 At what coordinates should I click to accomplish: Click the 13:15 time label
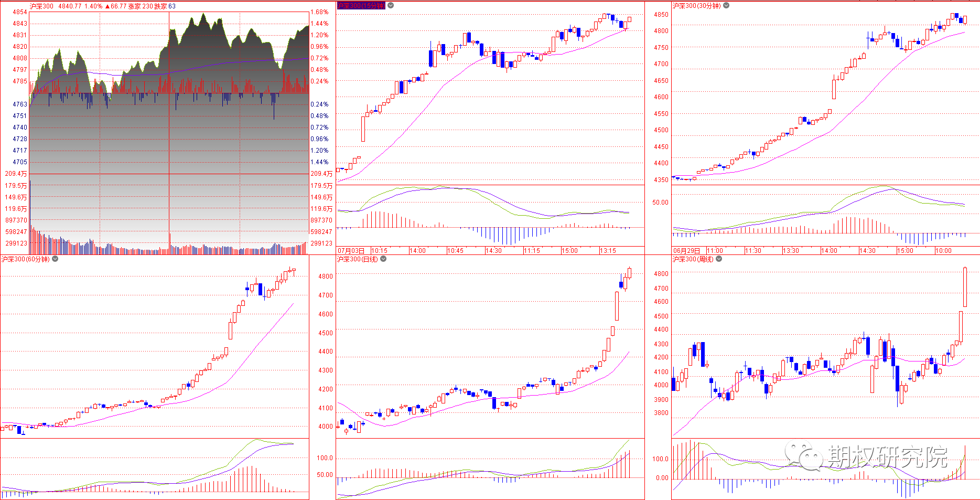coord(608,251)
